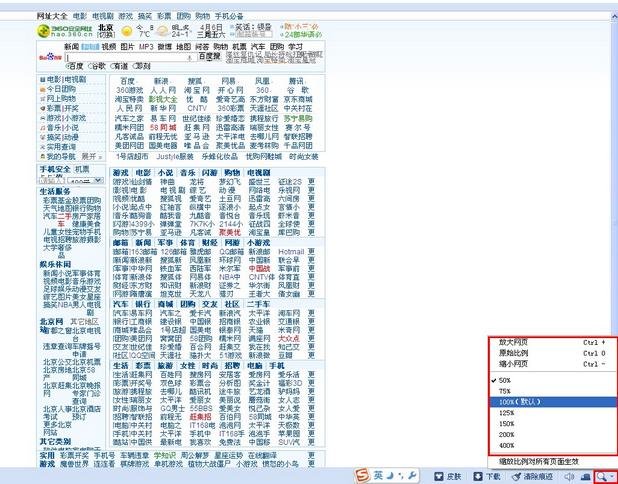Open the zoom dropdown arrow beside magnifier
Viewport: 618px width, 484px height.
tap(611, 477)
